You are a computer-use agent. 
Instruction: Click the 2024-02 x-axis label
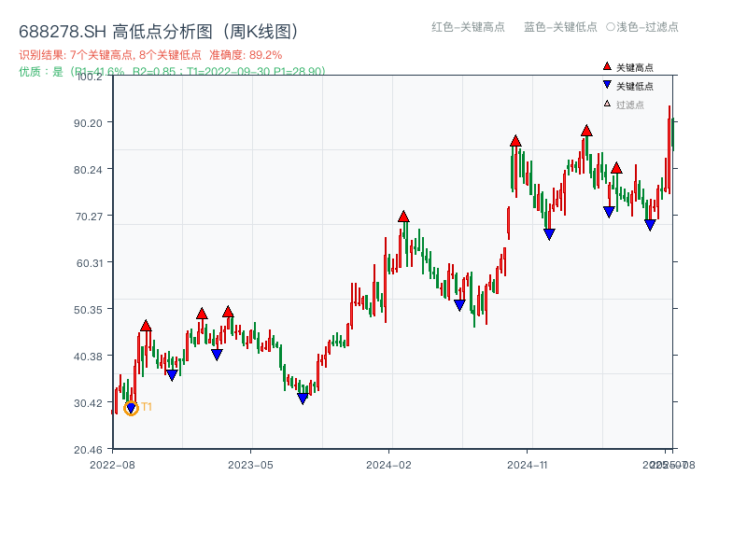tap(388, 465)
